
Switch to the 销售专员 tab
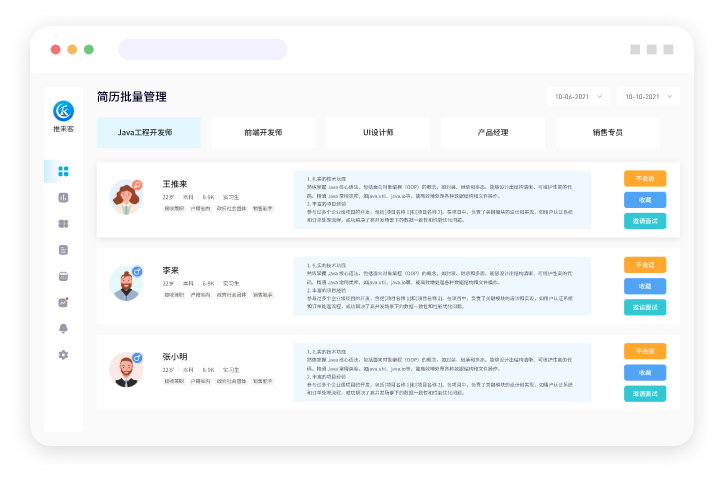[x=608, y=132]
